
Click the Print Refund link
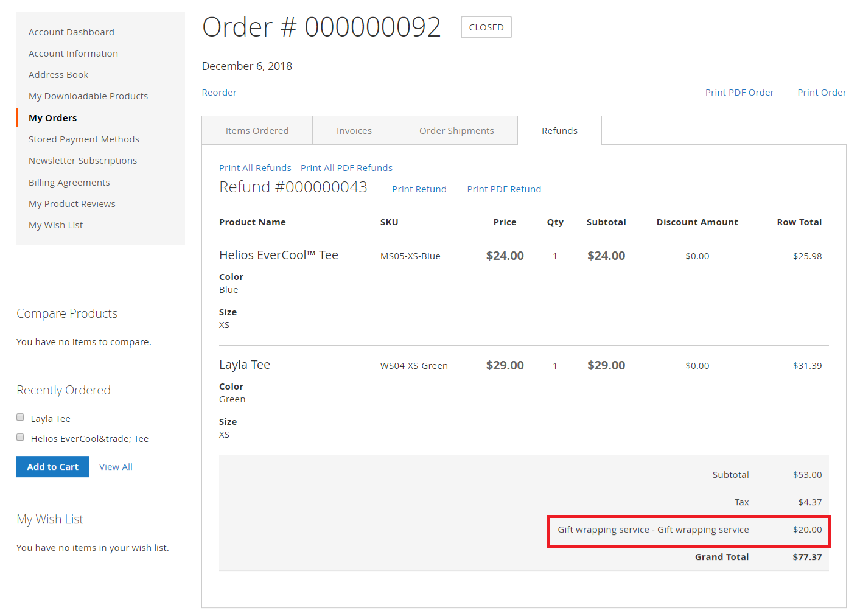(x=419, y=189)
